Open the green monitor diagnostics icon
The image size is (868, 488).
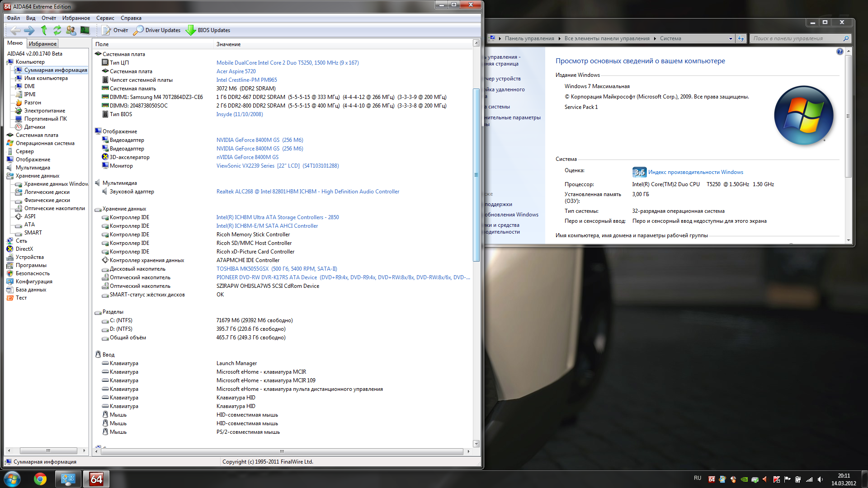click(x=85, y=30)
